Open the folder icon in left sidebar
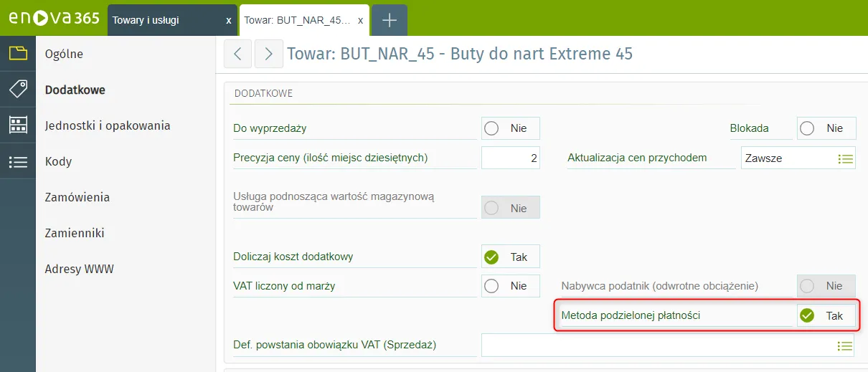 point(18,53)
